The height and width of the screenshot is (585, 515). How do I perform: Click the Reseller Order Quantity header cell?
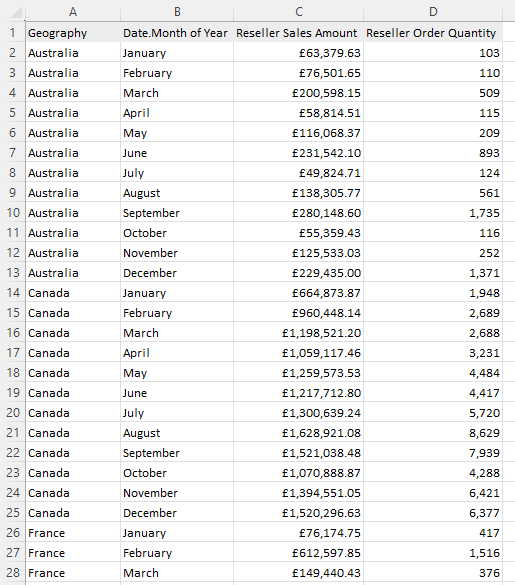coord(433,33)
